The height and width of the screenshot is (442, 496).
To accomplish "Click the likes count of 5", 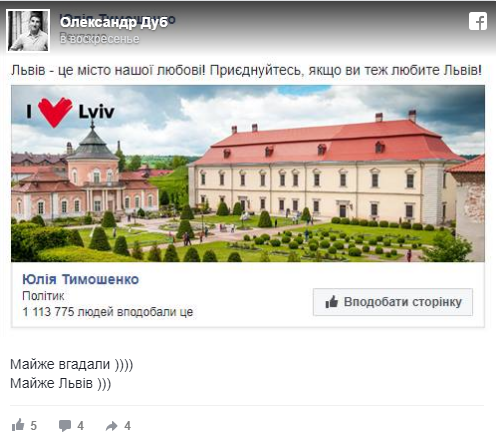I will pos(33,426).
